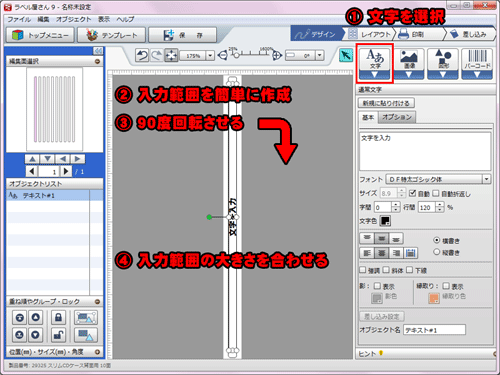500x375 pixels.
Task: Click the lock object icon
Action: 58,317
